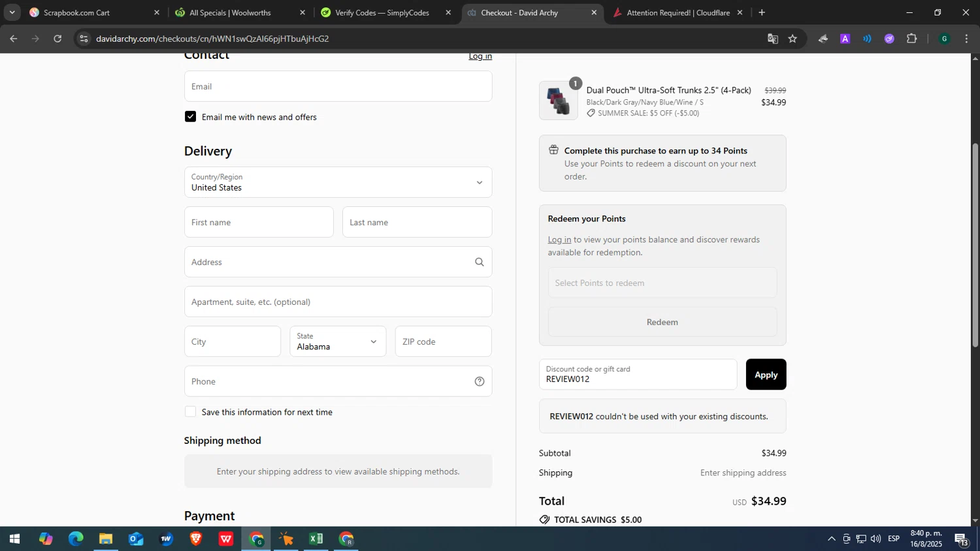Viewport: 980px width, 551px height.
Task: Open the Select Points to redeem dropdown
Action: pyautogui.click(x=662, y=283)
